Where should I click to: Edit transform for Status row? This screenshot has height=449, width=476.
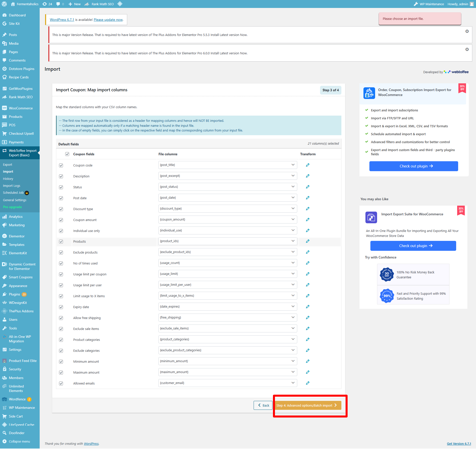click(308, 187)
